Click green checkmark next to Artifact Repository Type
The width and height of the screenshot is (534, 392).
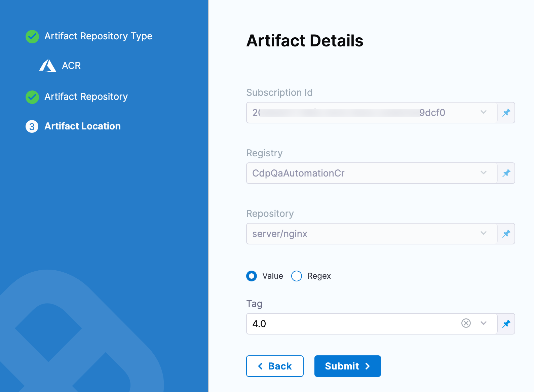pyautogui.click(x=32, y=37)
